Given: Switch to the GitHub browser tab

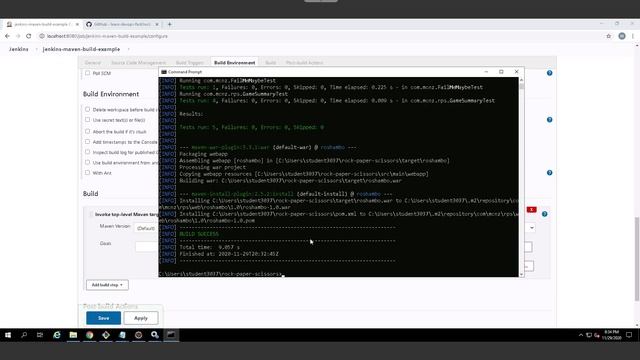Looking at the screenshot, I should 122,24.
